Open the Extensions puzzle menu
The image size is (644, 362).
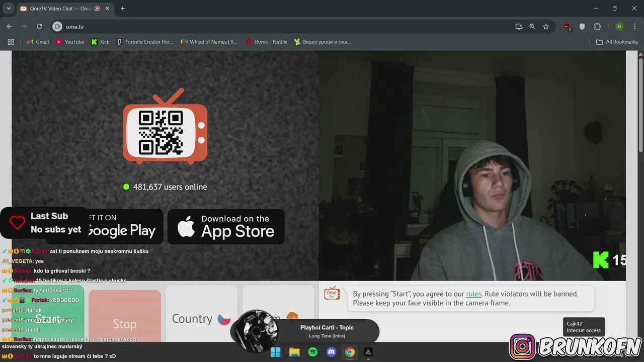(x=598, y=27)
